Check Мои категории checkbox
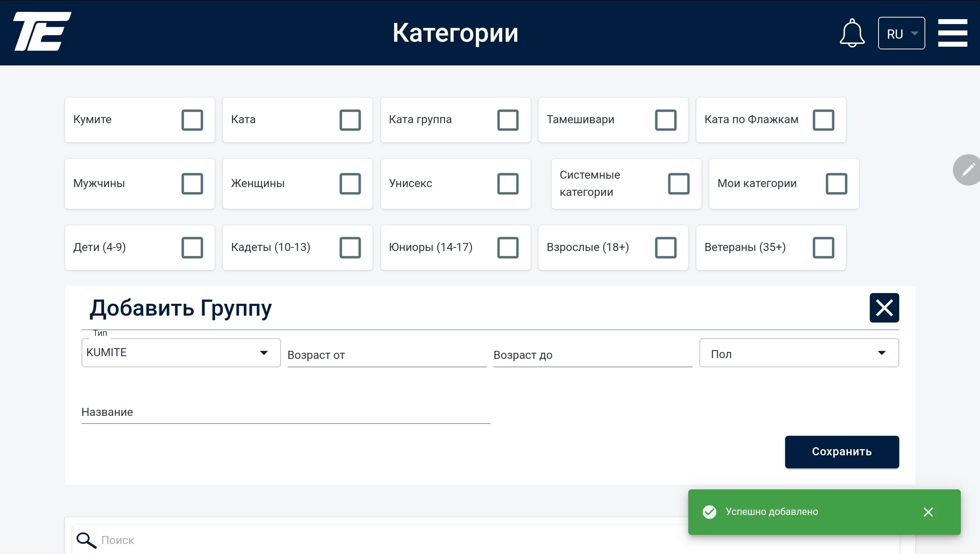The width and height of the screenshot is (980, 554). (836, 184)
